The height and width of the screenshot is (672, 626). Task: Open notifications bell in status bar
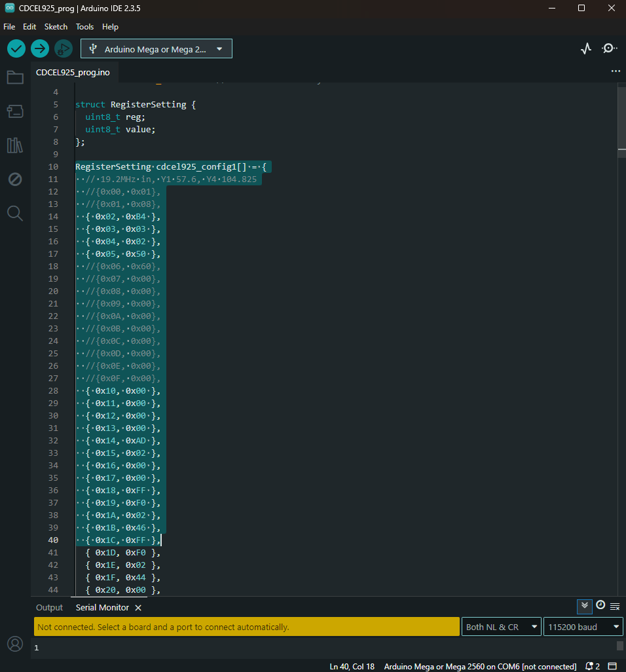(593, 666)
